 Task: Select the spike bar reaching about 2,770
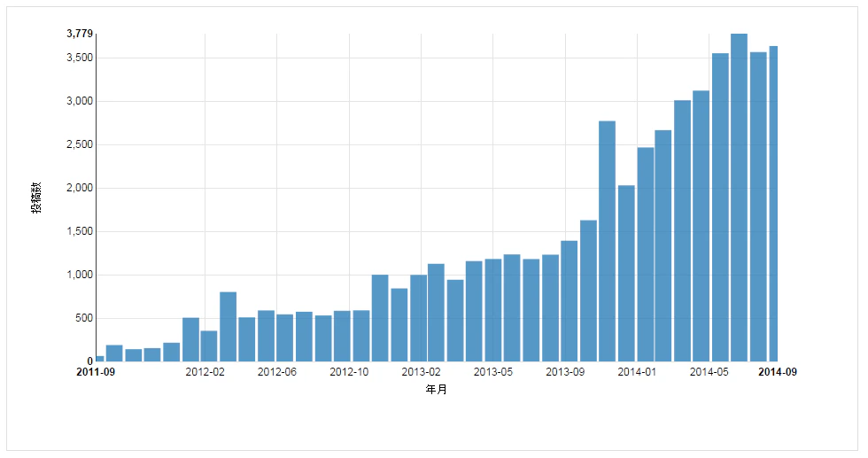(x=608, y=242)
